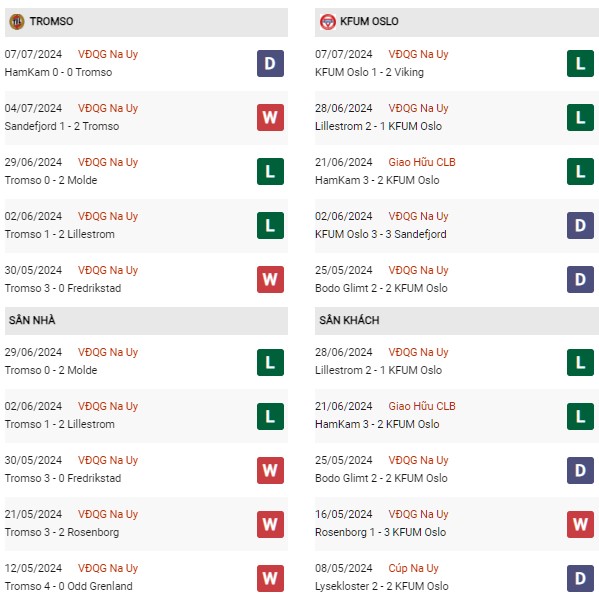This screenshot has height=599, width=599.
Task: Click the L badge for KFUM Oslo 1-2 Viking
Action: pyautogui.click(x=580, y=63)
